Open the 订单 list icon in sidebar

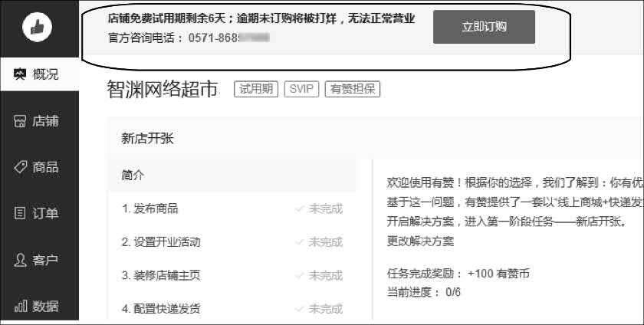coord(20,213)
